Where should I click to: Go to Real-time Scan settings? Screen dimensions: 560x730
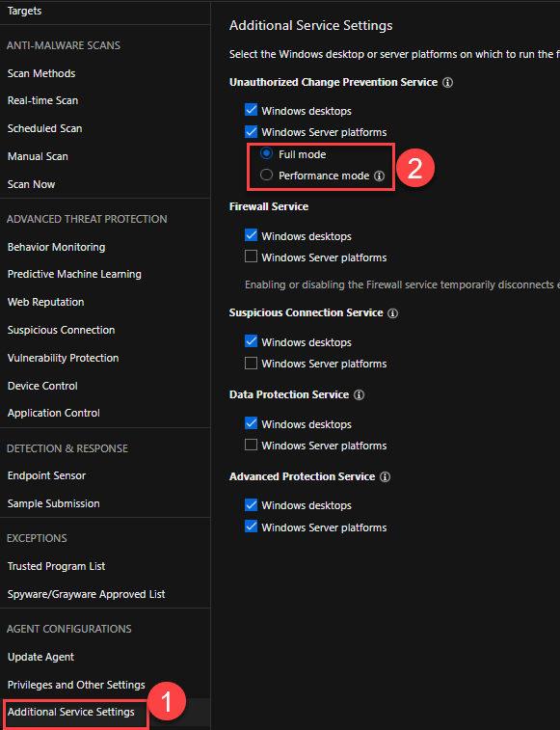pyautogui.click(x=42, y=100)
